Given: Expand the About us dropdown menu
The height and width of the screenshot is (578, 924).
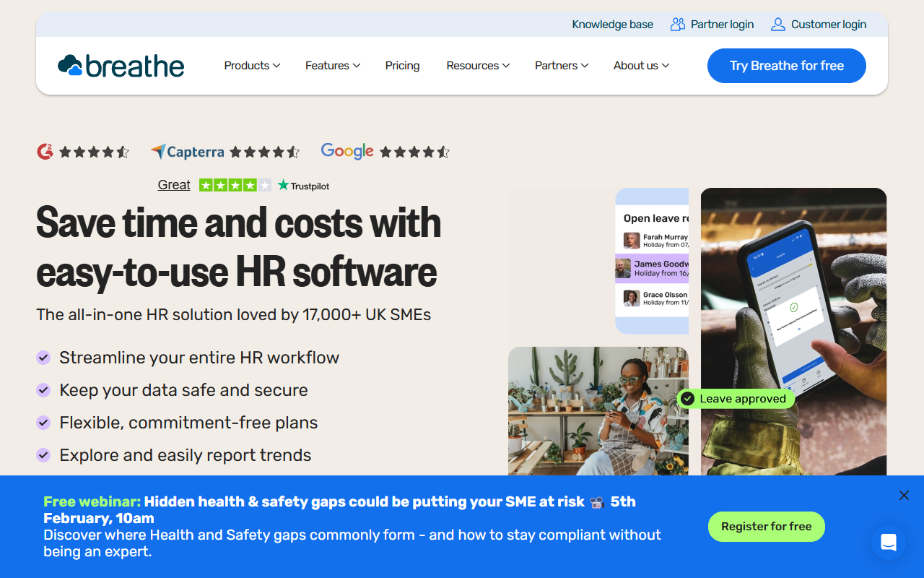Looking at the screenshot, I should (641, 66).
